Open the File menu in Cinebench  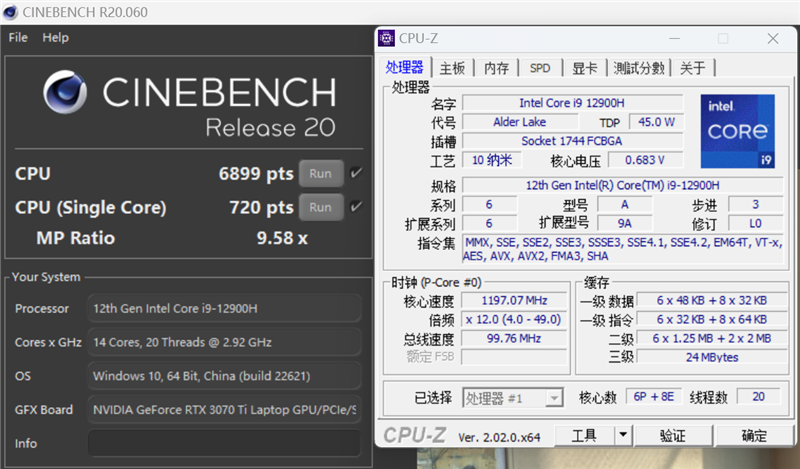[19, 37]
